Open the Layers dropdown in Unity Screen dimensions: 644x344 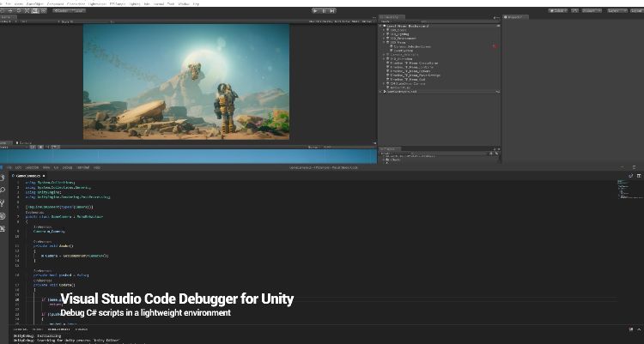point(617,10)
